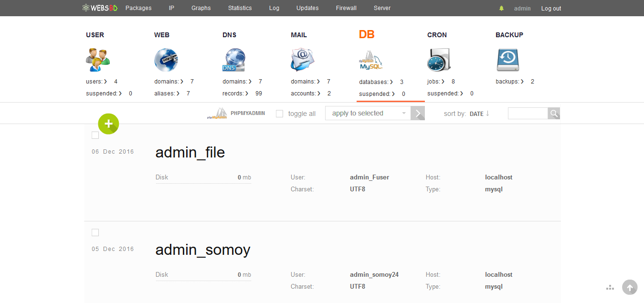Click the Log out link

click(x=551, y=8)
